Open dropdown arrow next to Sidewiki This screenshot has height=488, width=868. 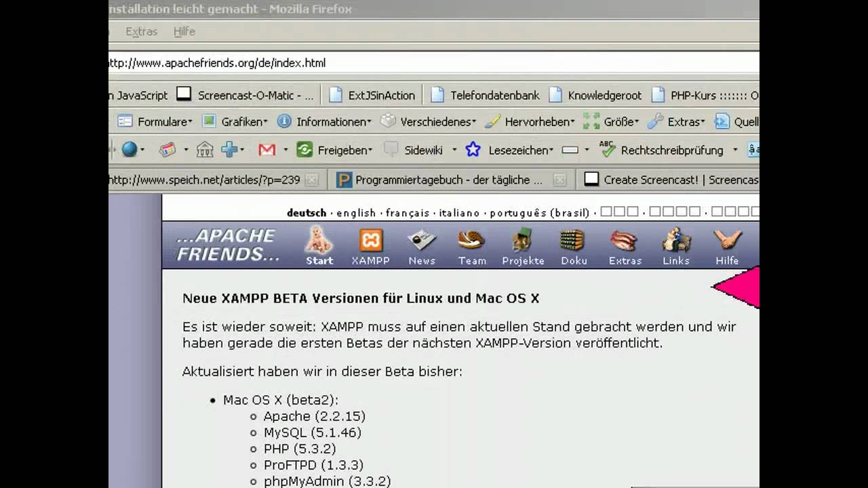[454, 150]
